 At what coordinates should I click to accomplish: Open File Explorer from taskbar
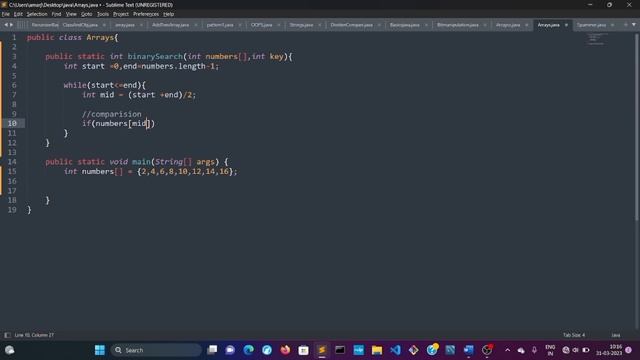point(377,350)
